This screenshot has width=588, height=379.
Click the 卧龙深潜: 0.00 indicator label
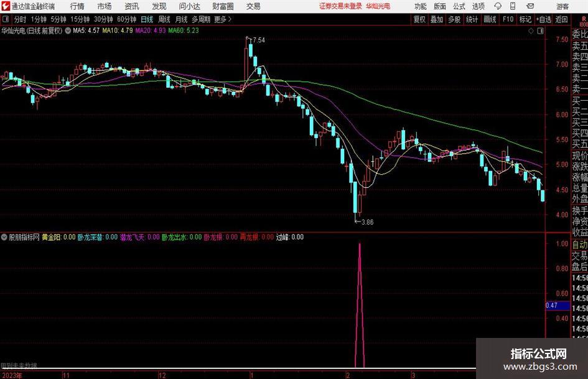click(x=98, y=236)
